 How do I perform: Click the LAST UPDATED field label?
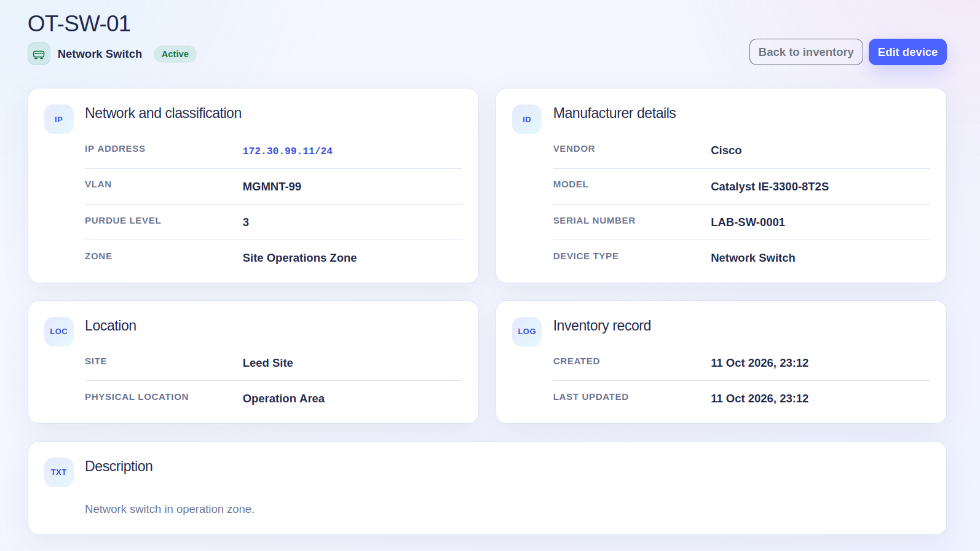pos(591,397)
